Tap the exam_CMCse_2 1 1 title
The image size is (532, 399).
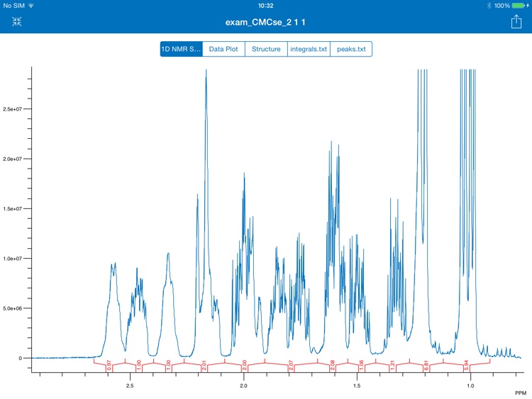click(x=265, y=23)
